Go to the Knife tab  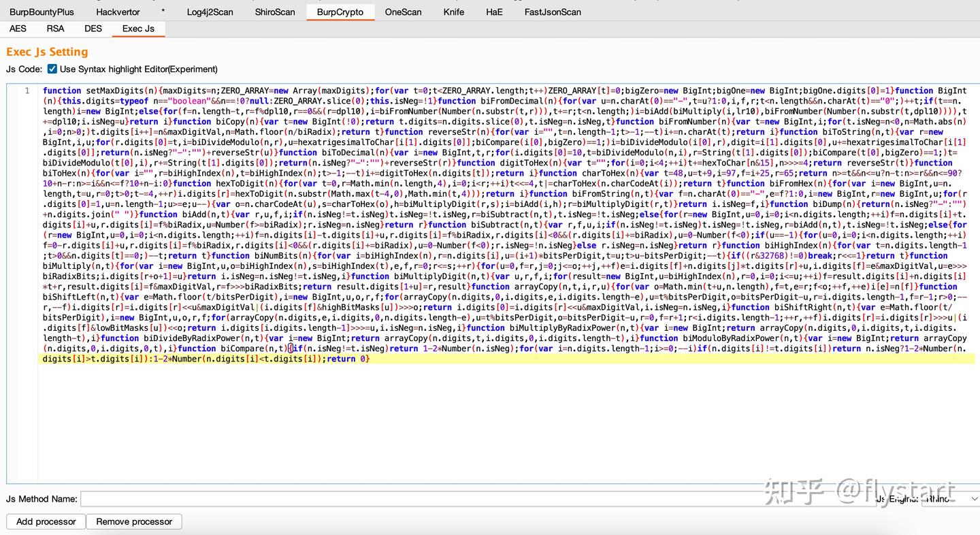tap(454, 12)
